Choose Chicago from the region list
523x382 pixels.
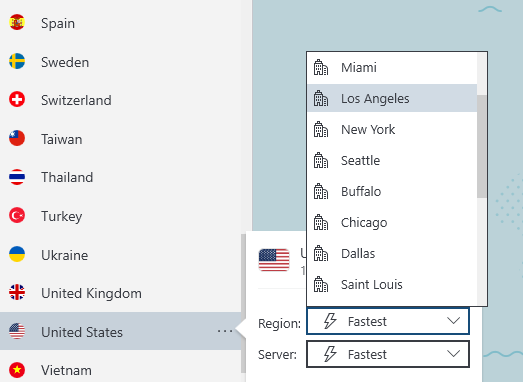click(392, 223)
